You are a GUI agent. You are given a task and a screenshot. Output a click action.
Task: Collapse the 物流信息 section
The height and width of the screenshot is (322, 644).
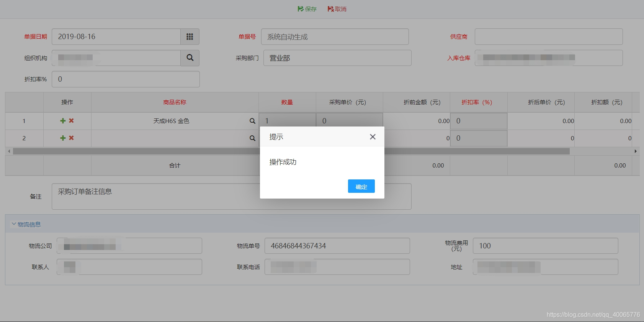point(26,224)
